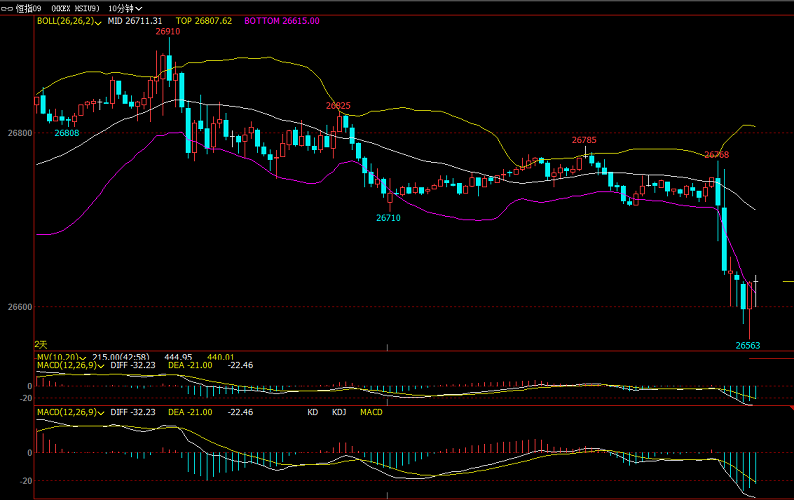Click the 26563 low price marker
This screenshot has width=794, height=500.
pyautogui.click(x=747, y=345)
